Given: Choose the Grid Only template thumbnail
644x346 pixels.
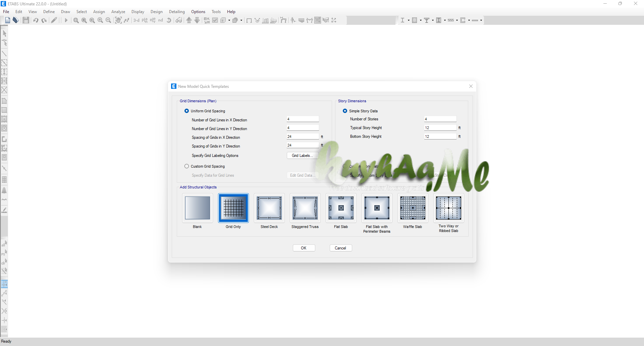Looking at the screenshot, I should 233,208.
